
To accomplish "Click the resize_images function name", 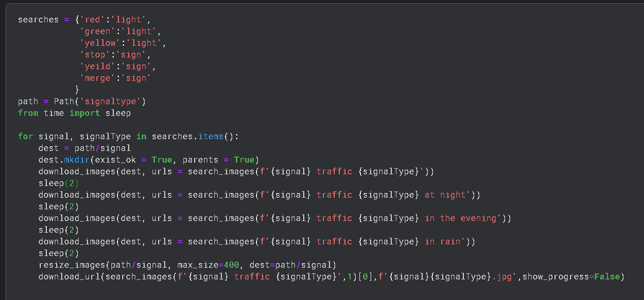I will point(72,265).
